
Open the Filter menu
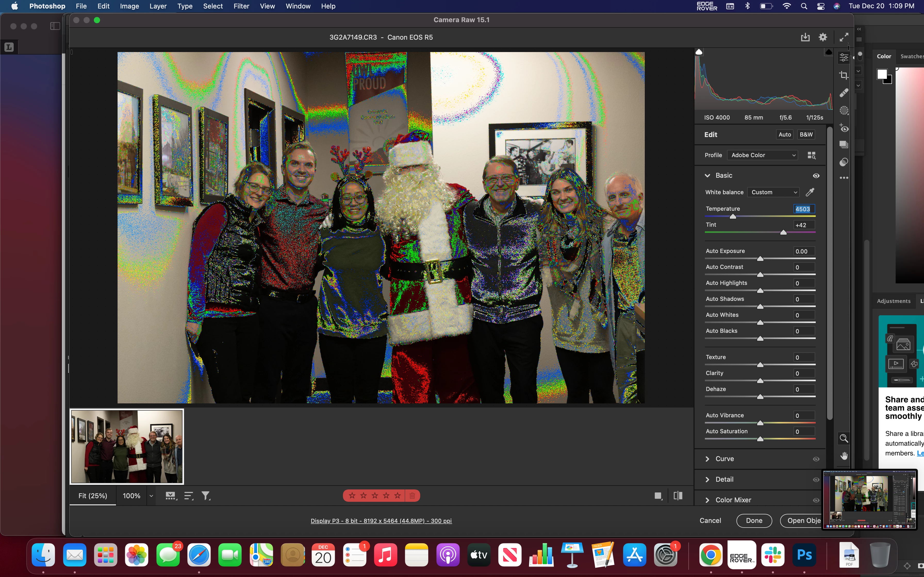241,6
